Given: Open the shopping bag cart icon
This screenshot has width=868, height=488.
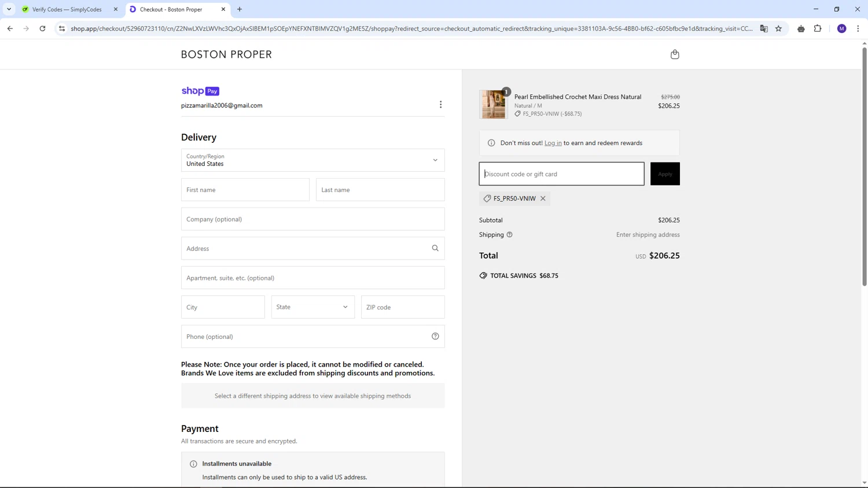Looking at the screenshot, I should tap(675, 54).
